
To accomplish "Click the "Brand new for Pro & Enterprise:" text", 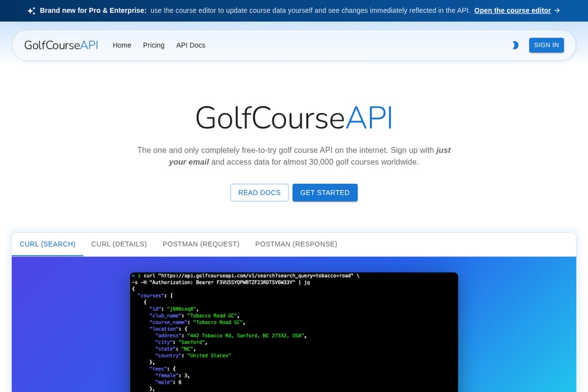I will 93,11.
